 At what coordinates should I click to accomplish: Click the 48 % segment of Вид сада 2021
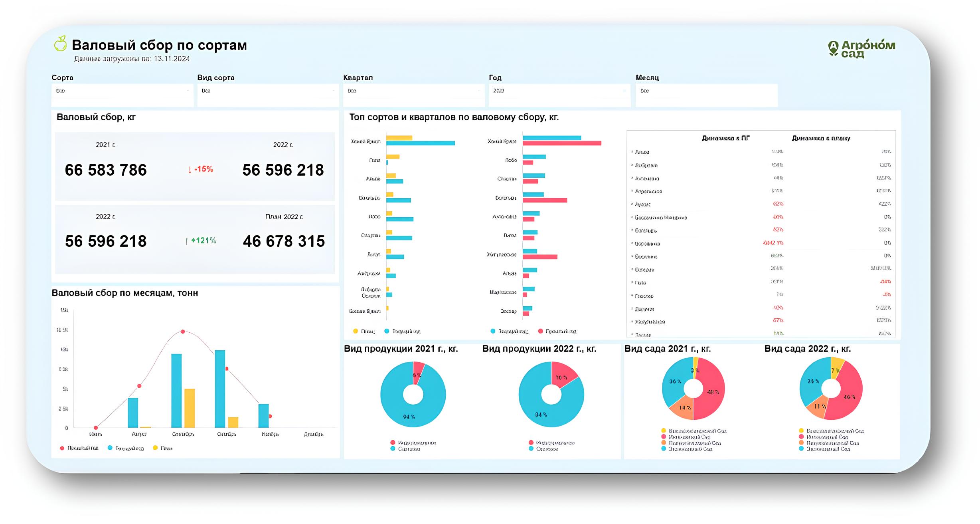click(713, 392)
